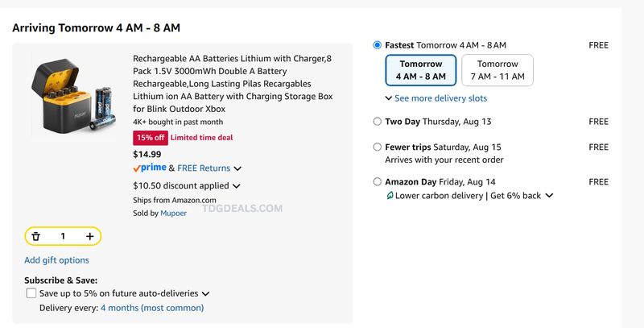Expand the Get 6% back chevron
The width and height of the screenshot is (644, 328).
click(x=549, y=196)
